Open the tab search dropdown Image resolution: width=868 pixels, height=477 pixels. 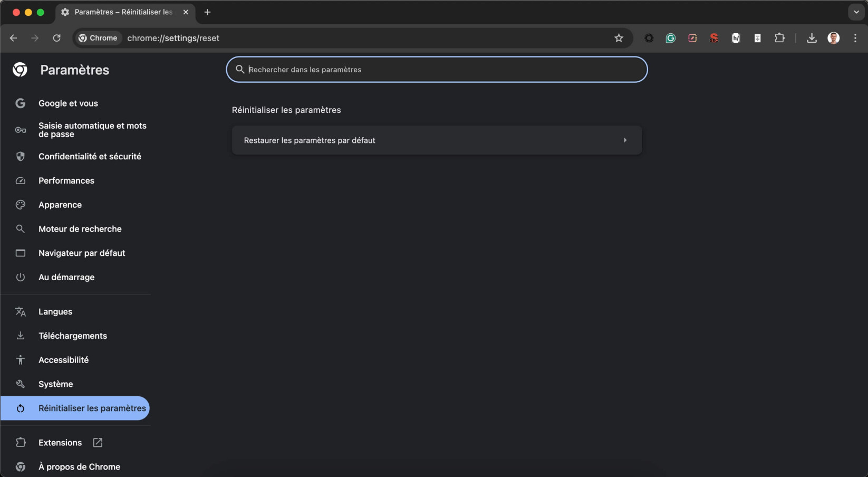(x=856, y=12)
